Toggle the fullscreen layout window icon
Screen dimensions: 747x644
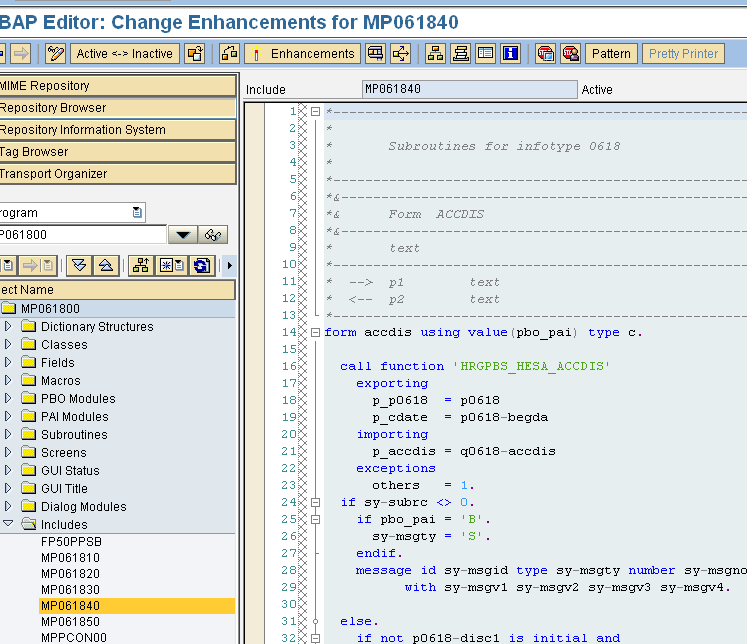485,54
